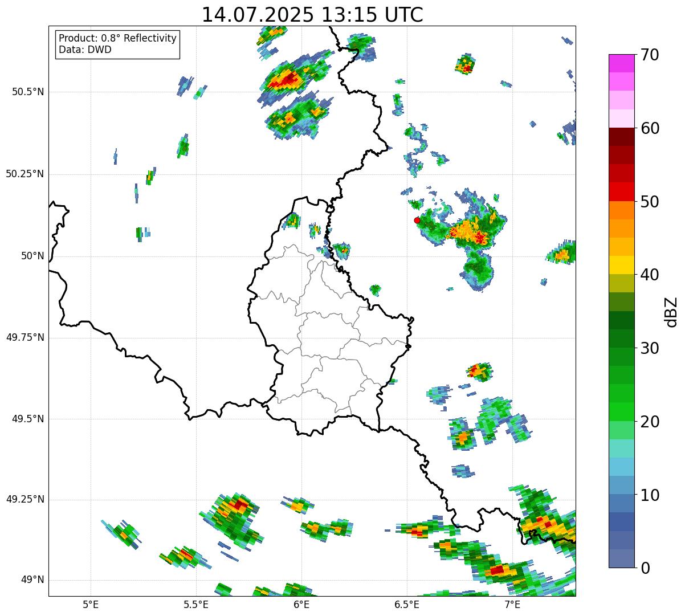Click the 49.25°N latitude label

coord(25,499)
